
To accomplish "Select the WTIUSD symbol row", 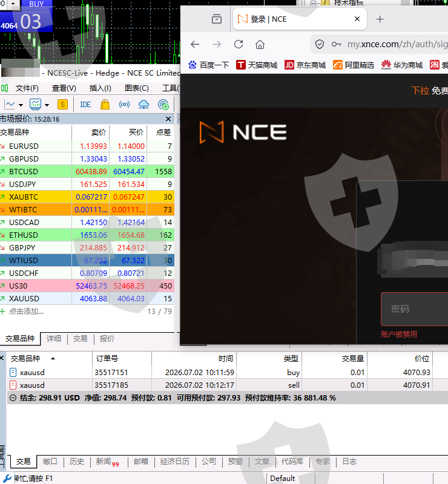I will coord(87,261).
